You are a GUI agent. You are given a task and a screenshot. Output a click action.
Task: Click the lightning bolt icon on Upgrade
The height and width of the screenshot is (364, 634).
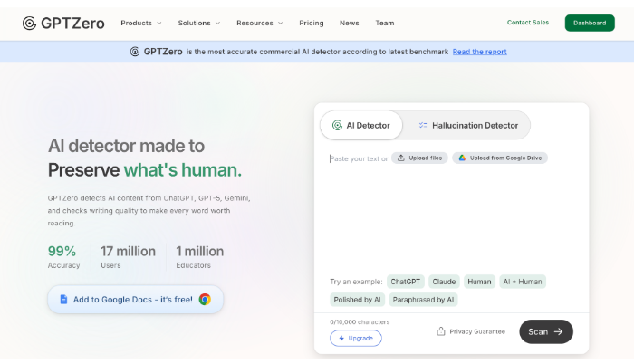341,338
